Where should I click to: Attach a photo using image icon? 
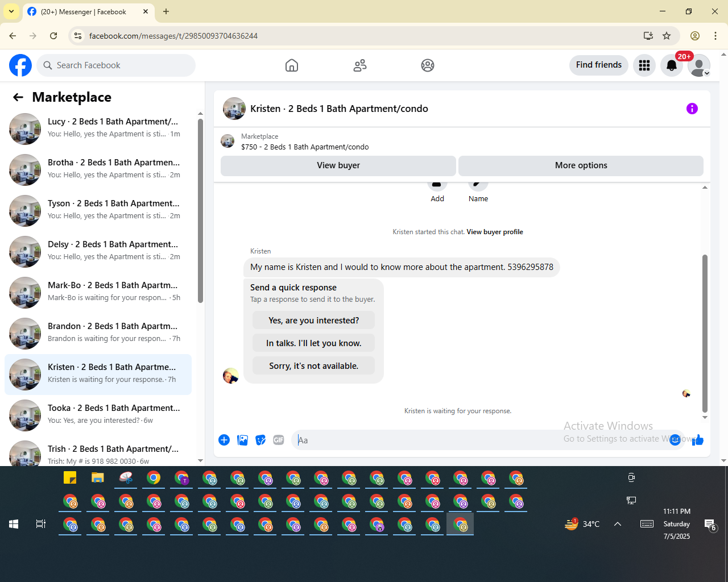pyautogui.click(x=242, y=440)
